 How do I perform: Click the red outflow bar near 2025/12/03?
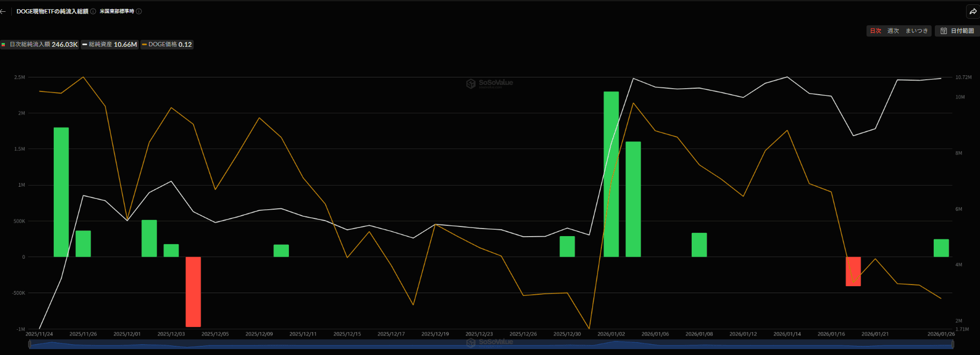pyautogui.click(x=193, y=292)
